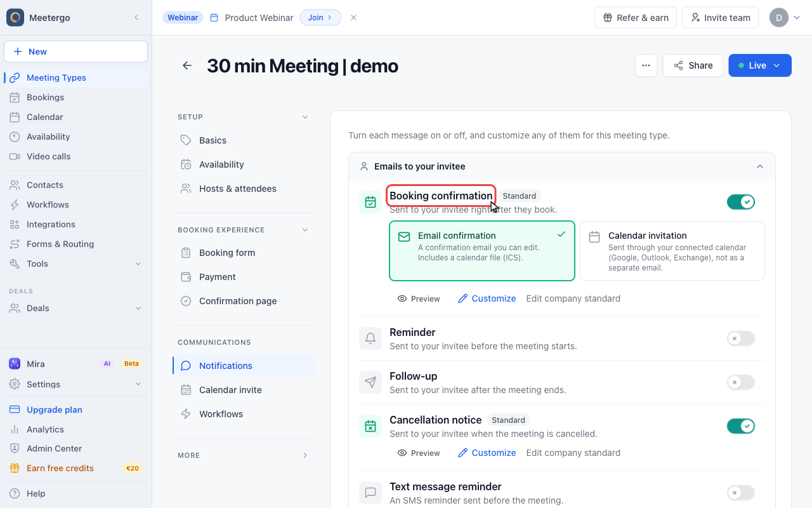The height and width of the screenshot is (508, 812).
Task: Click the Follow-up paper plane icon
Action: (x=370, y=382)
